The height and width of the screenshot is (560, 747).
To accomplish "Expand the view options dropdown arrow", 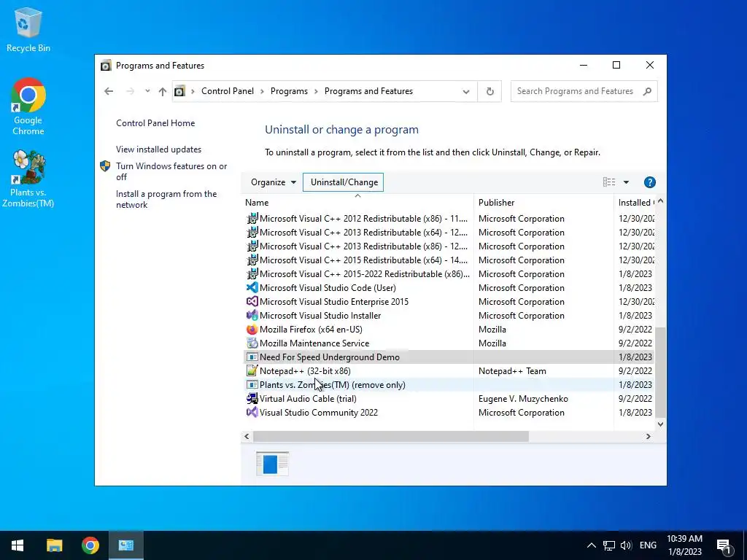I will point(626,182).
